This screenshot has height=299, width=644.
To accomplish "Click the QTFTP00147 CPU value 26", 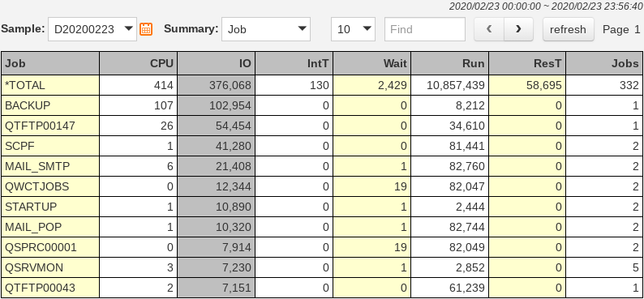I will coord(167,126).
